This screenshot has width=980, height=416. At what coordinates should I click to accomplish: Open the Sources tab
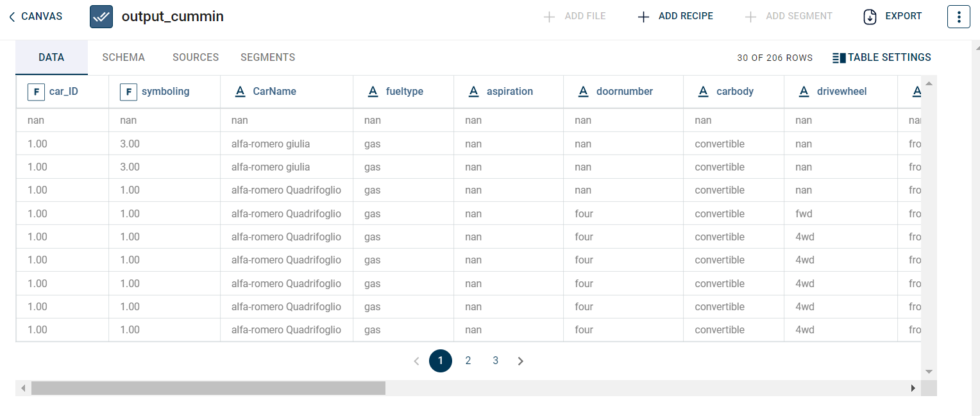pos(196,58)
